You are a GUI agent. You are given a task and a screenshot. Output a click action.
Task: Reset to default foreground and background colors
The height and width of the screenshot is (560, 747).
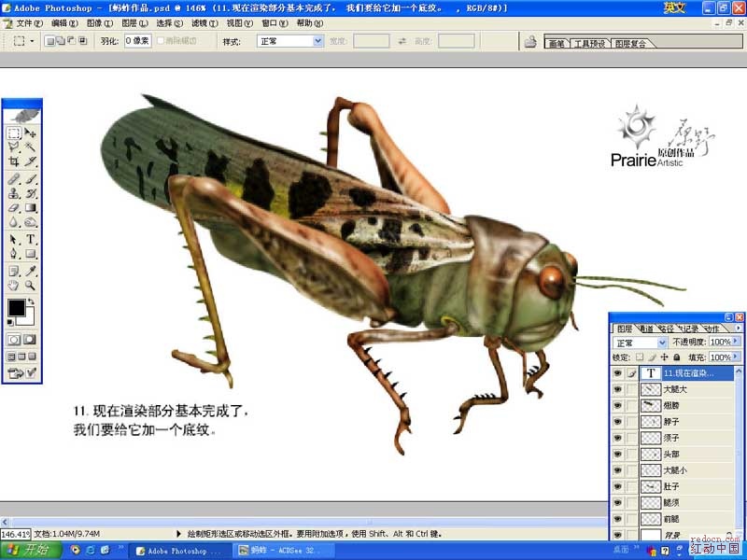(x=10, y=322)
